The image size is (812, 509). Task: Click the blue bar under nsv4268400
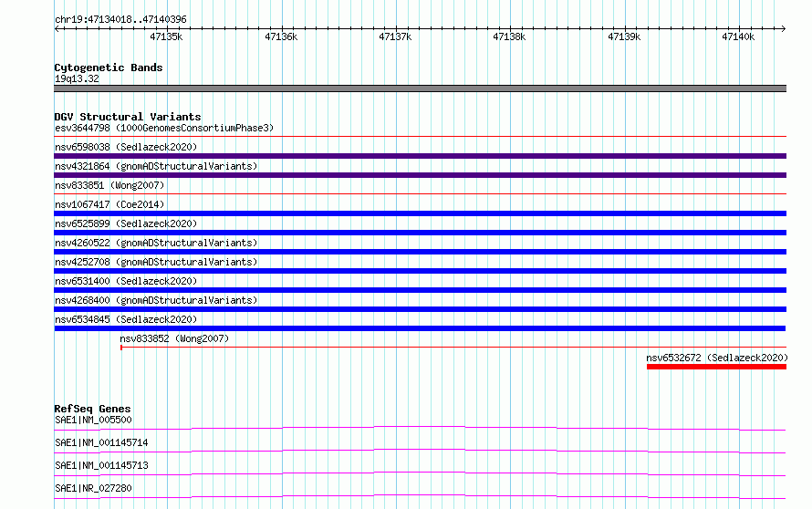(420, 309)
